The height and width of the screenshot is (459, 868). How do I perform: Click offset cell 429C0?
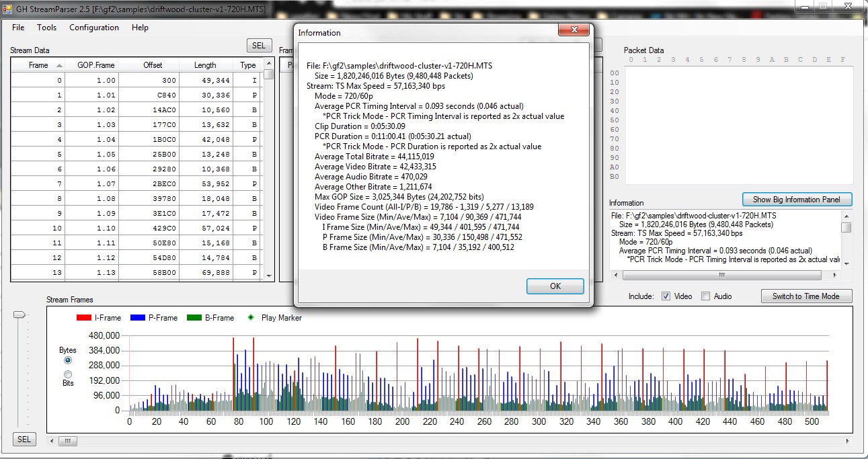click(149, 228)
